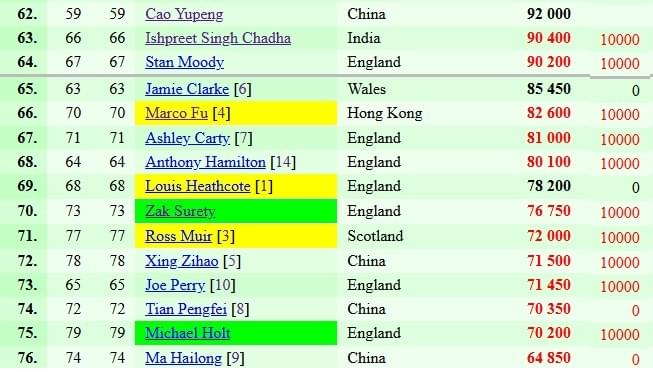The width and height of the screenshot is (653, 372).
Task: Click rank number 70 for Zak Surety
Action: point(27,211)
